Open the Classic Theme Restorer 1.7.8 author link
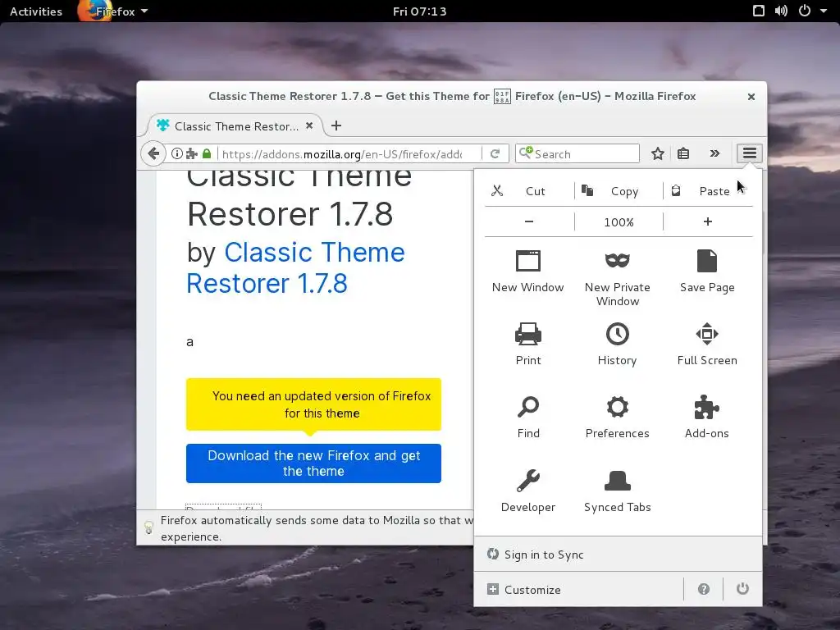The width and height of the screenshot is (840, 630). 295,267
